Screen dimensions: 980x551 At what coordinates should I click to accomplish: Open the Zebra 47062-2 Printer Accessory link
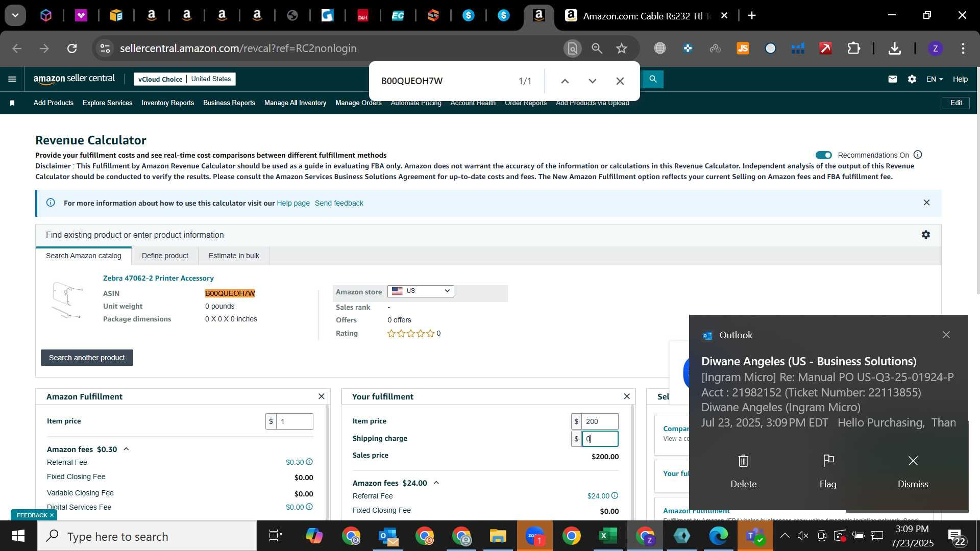158,278
